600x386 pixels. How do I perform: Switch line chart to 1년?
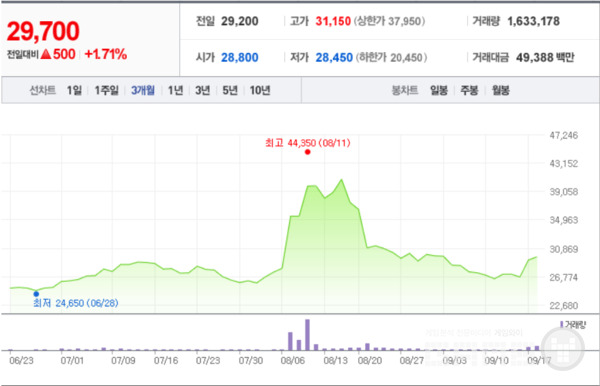coord(175,91)
